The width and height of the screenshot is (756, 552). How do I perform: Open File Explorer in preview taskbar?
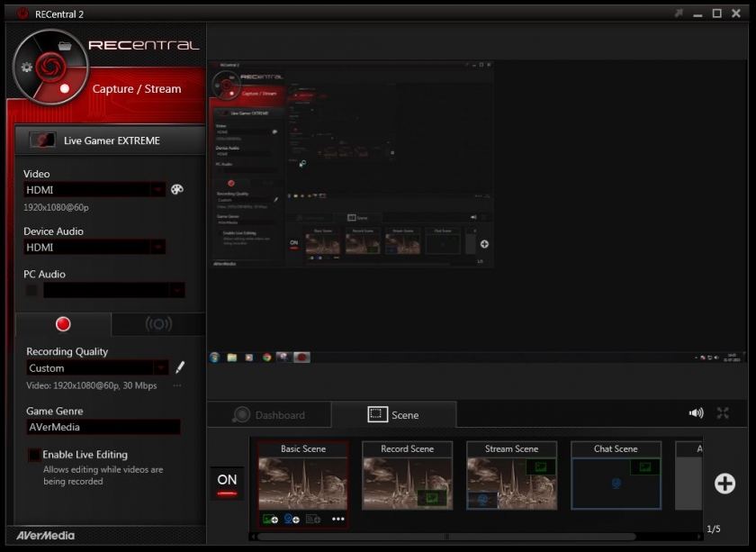[x=232, y=357]
